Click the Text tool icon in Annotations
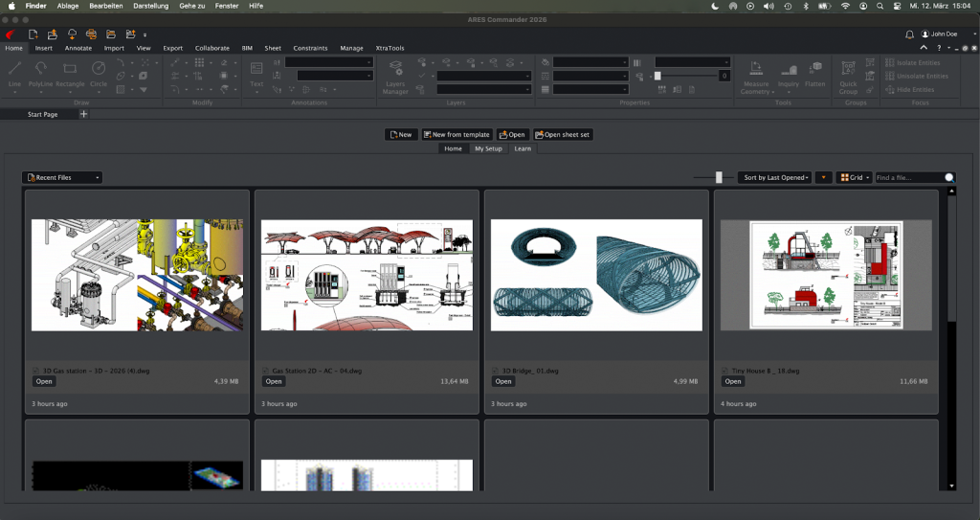The image size is (980, 520). [x=256, y=68]
